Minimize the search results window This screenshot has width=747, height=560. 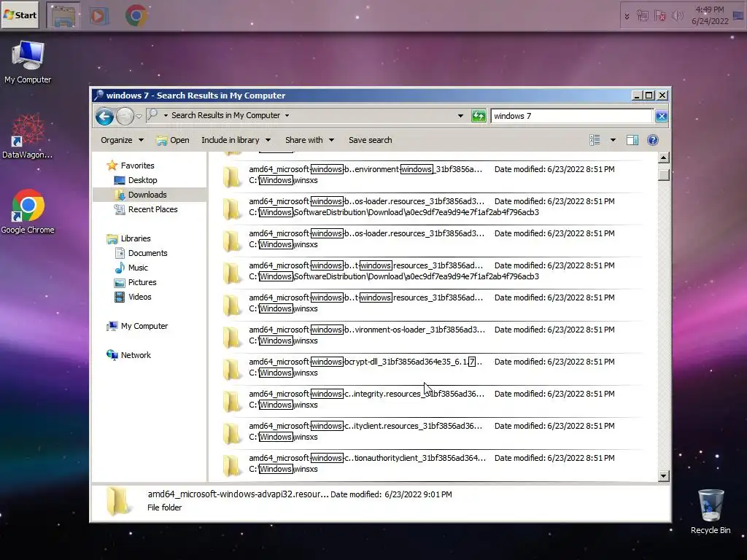636,96
